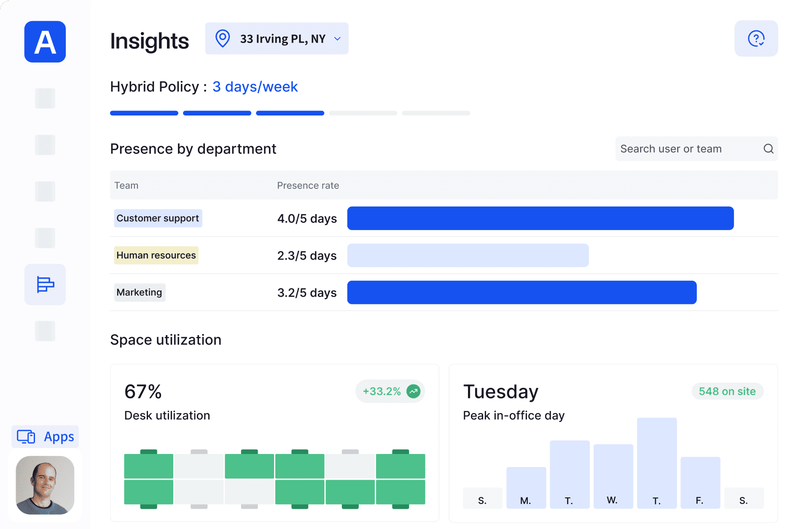812x529 pixels.
Task: Click the blue "A" company logo icon
Action: click(x=45, y=42)
